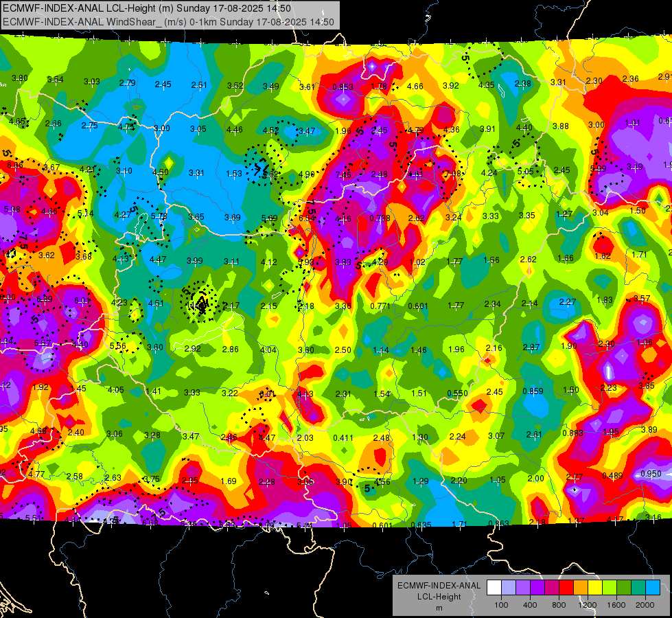672x618 pixels.
Task: Select the '800' legend scale label
Action: click(x=559, y=605)
